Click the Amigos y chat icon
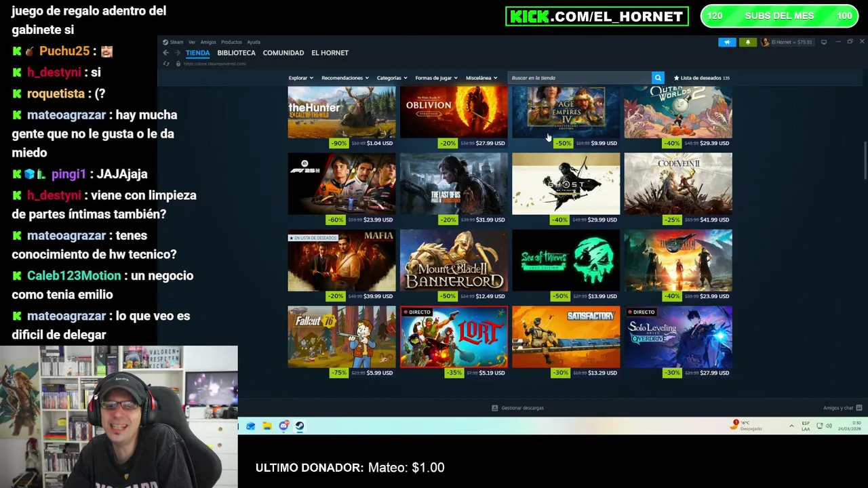This screenshot has width=868, height=488. point(859,408)
